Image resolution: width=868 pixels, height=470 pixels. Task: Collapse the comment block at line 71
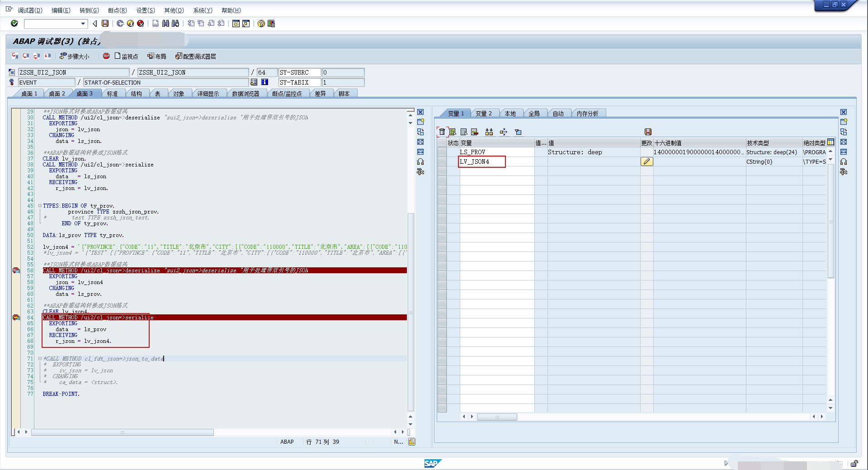[40, 359]
